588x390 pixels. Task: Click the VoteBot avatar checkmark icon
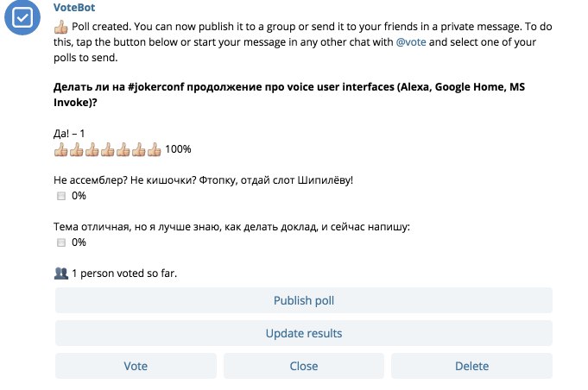pos(22,17)
